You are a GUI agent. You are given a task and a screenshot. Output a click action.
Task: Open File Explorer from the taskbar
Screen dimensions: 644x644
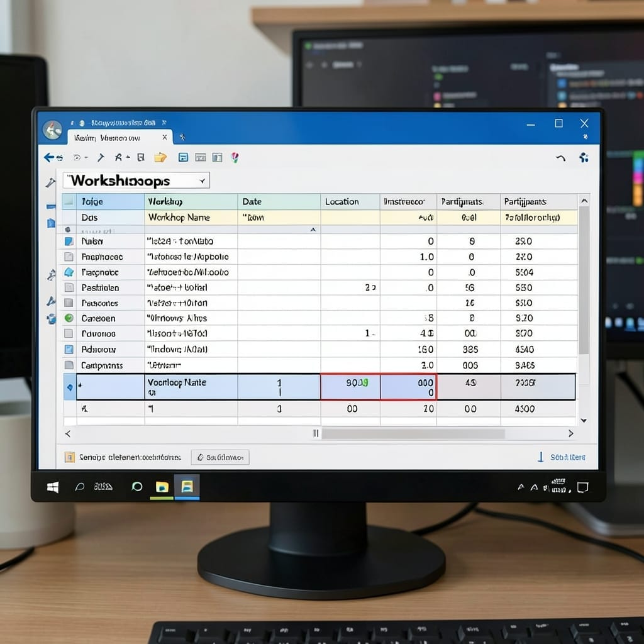point(162,487)
